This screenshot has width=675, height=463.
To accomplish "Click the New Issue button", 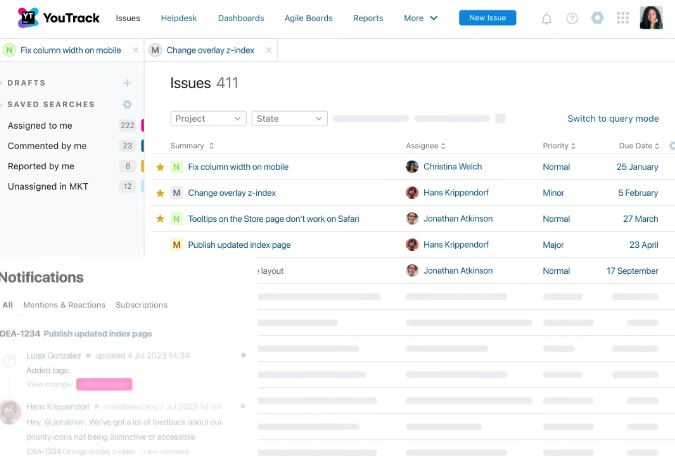I will [487, 18].
